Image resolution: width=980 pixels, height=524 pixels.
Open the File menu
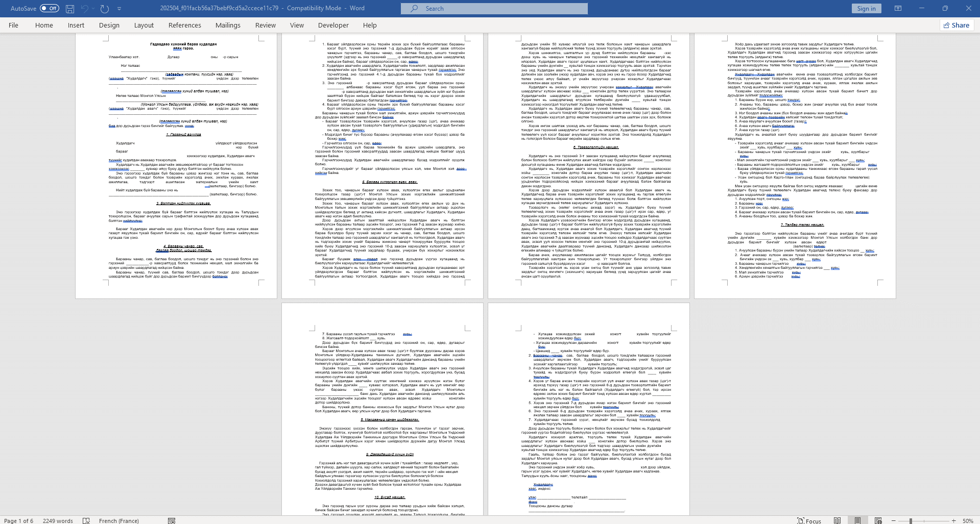click(13, 25)
